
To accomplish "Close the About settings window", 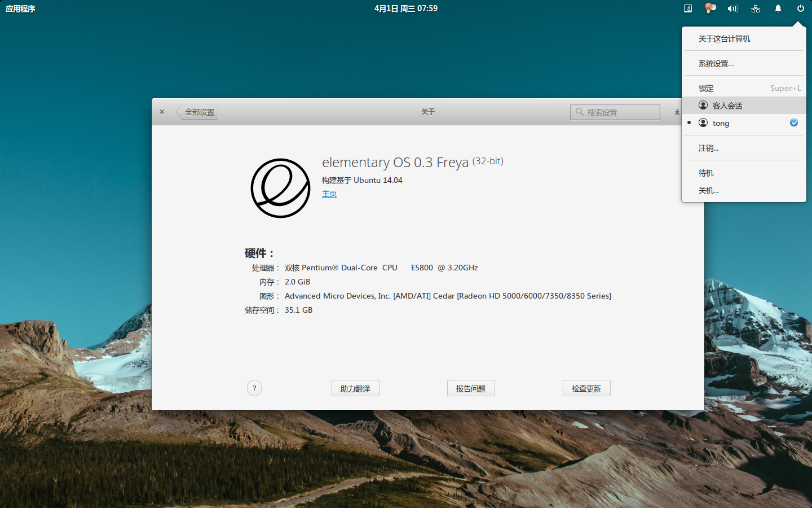I will pyautogui.click(x=162, y=112).
